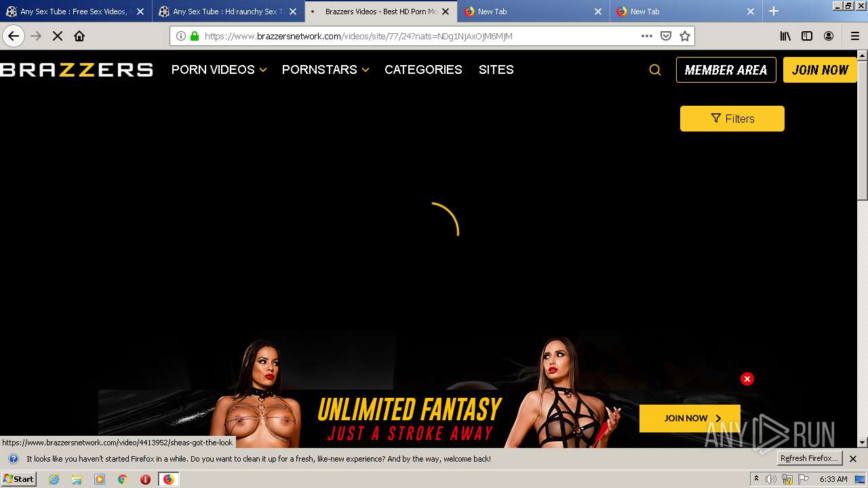The image size is (868, 488).
Task: Go to the Firefox home page
Action: coord(79,36)
